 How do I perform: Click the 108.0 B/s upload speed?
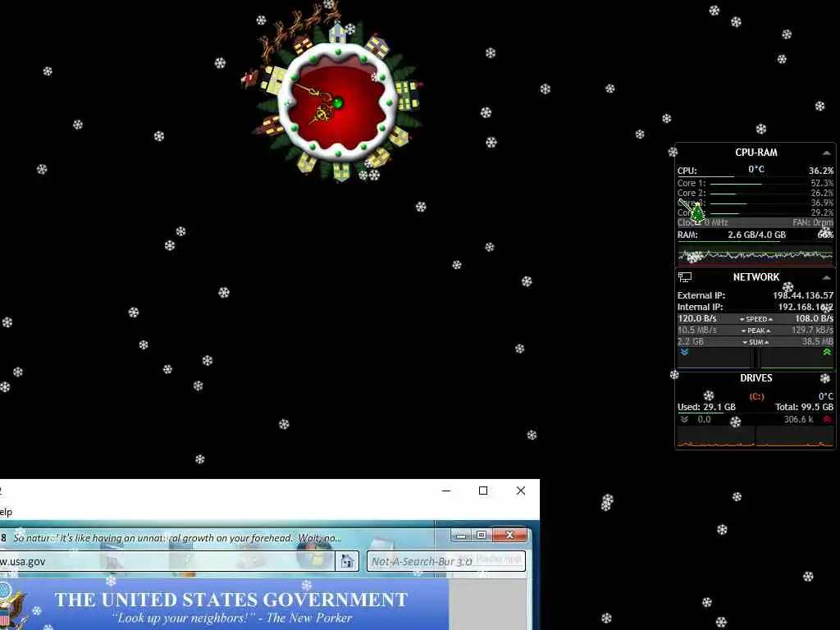click(x=814, y=318)
